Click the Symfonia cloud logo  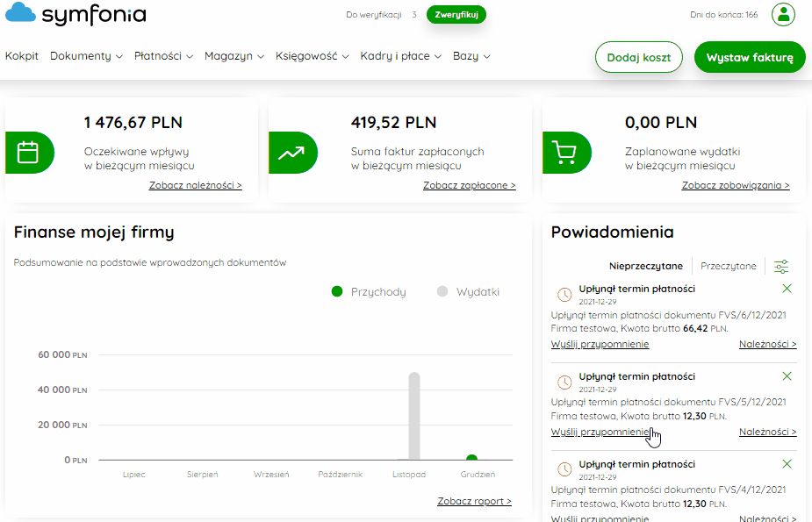pyautogui.click(x=21, y=13)
